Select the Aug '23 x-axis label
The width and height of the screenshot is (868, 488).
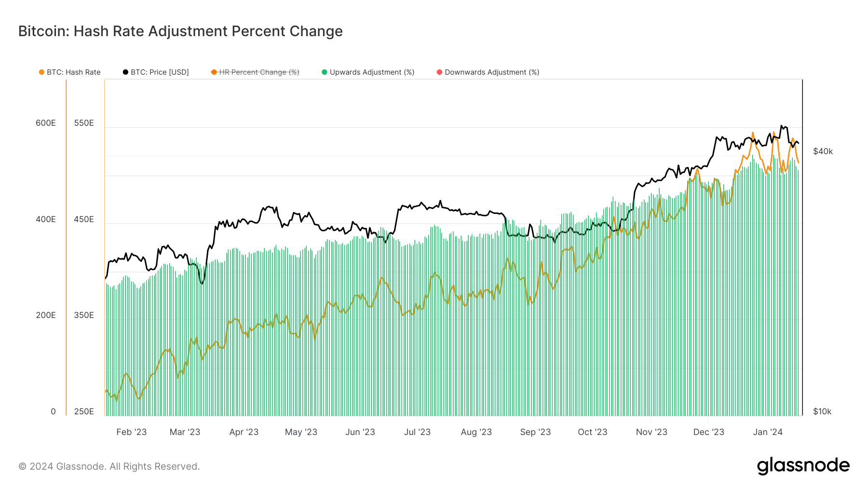[x=476, y=432]
